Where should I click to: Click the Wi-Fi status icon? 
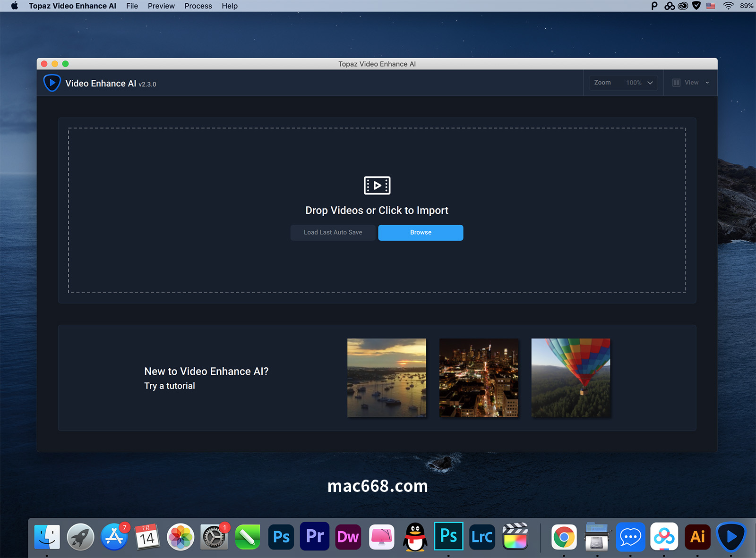tap(728, 6)
